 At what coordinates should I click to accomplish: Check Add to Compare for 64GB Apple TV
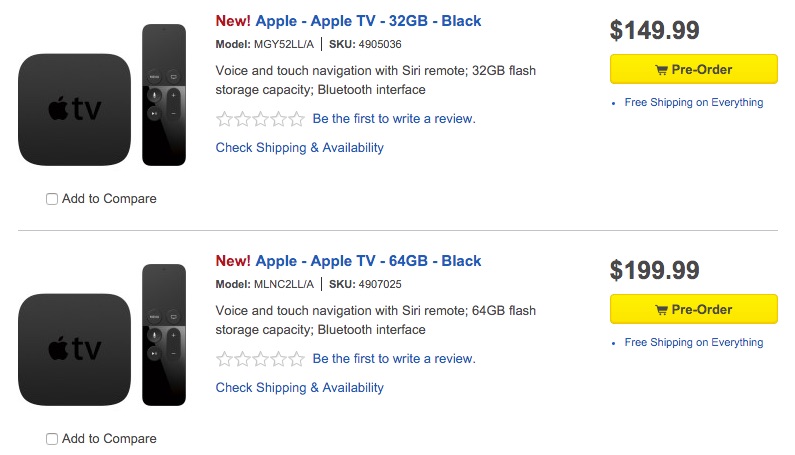(52, 439)
